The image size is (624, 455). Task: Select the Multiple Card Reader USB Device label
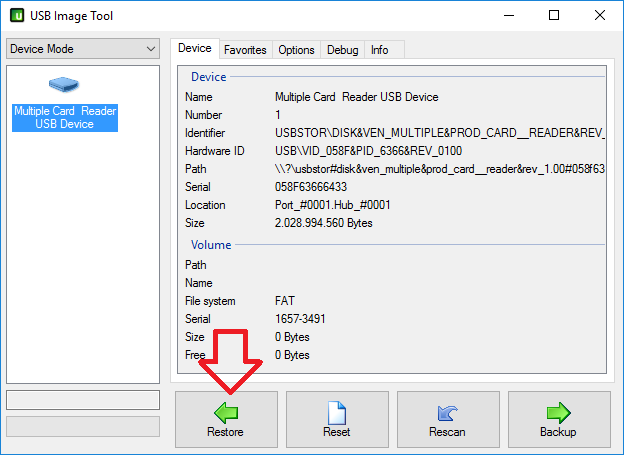tap(65, 117)
